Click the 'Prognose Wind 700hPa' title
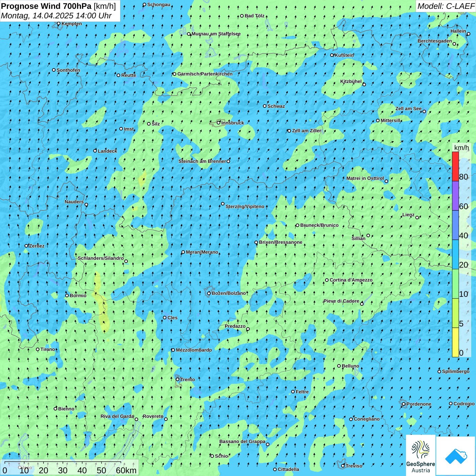The height and width of the screenshot is (476, 476). coord(46,6)
